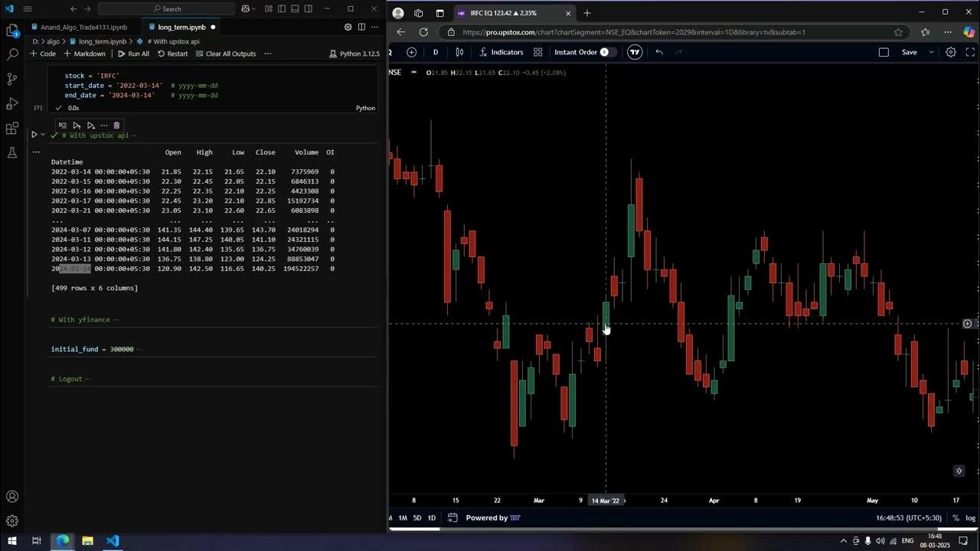Expand the '# Logout' collapsed cell
The image size is (980, 551).
point(214,379)
